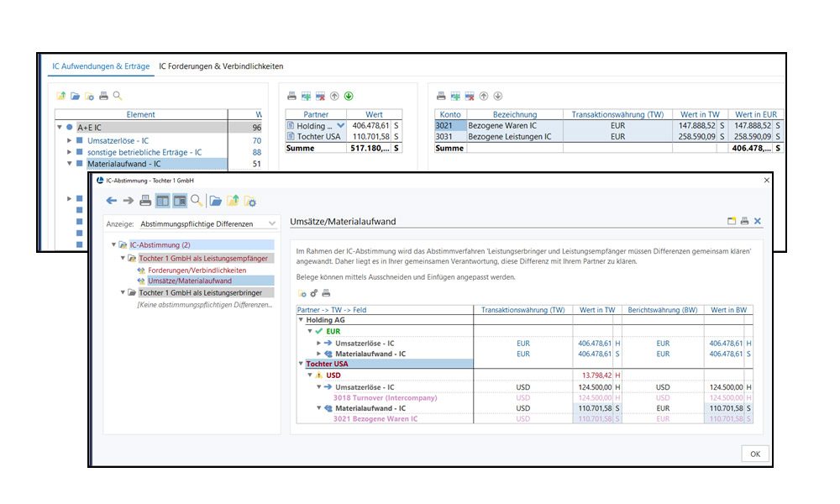
Task: Click the small printer icon above differences table
Action: click(x=326, y=293)
